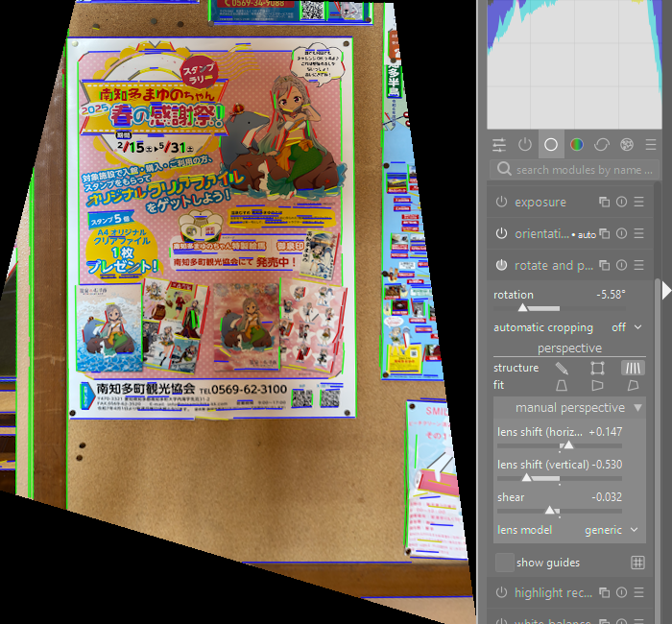Switch to color modules group tab
The image size is (672, 624).
point(576,145)
